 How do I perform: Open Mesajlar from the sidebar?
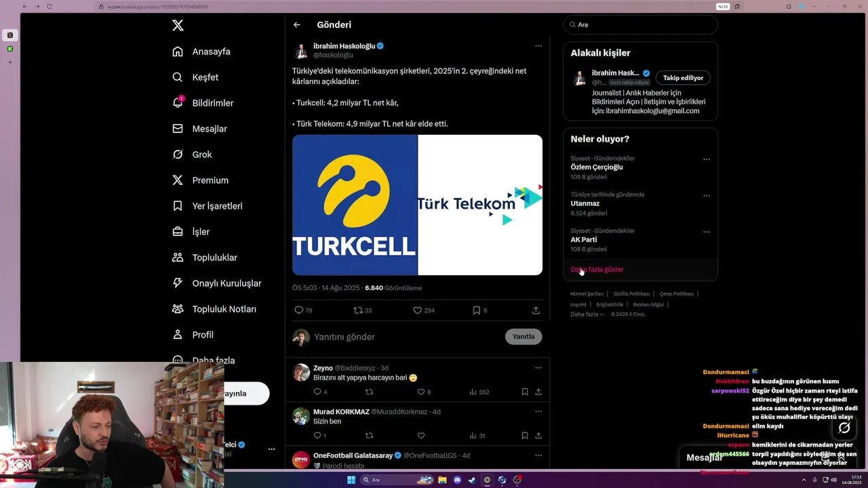[199, 129]
